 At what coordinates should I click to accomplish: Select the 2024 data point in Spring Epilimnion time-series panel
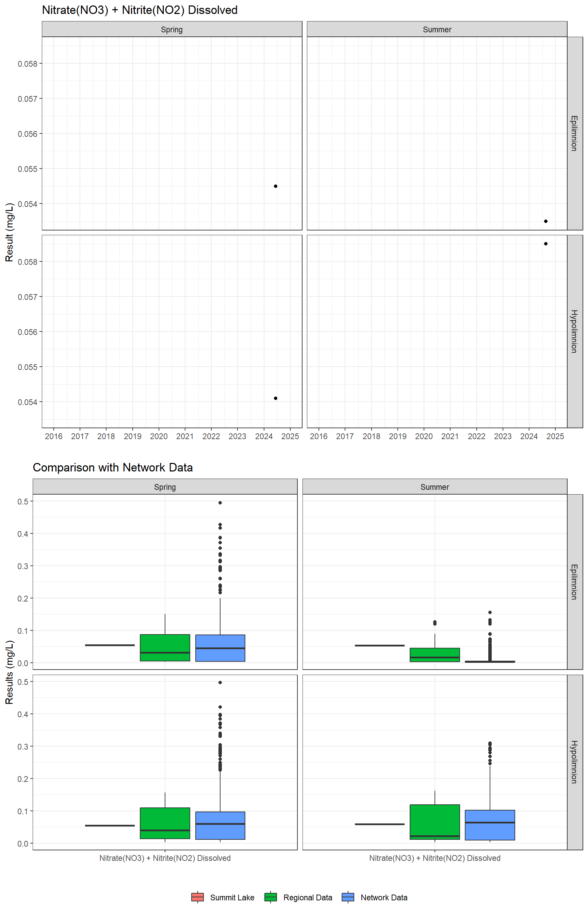click(276, 186)
